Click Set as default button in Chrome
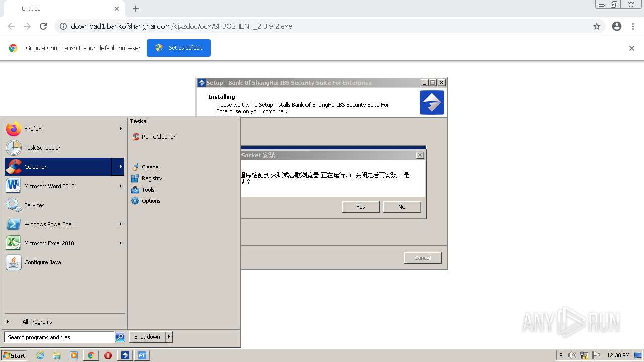Viewport: 644px width, 362px height. 179,48
